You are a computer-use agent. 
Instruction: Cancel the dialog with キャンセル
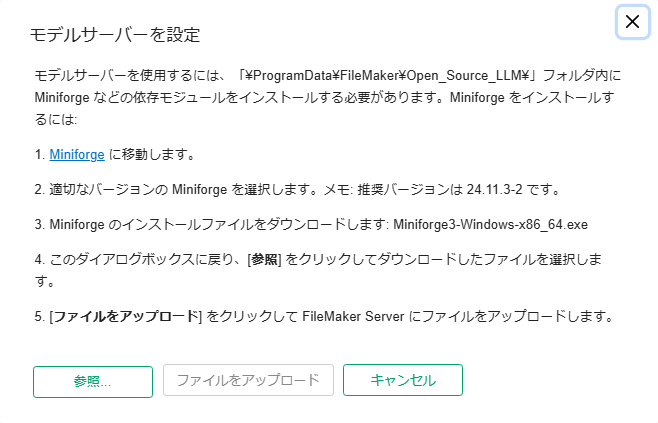[x=403, y=381]
